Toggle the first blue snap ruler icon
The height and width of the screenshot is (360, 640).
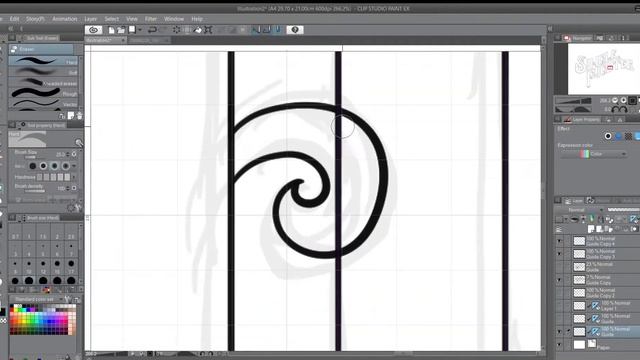coord(256,30)
